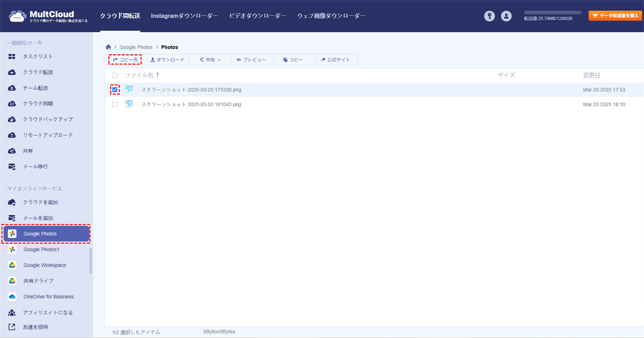
Task: Click the MultCloud logo
Action: 48,16
